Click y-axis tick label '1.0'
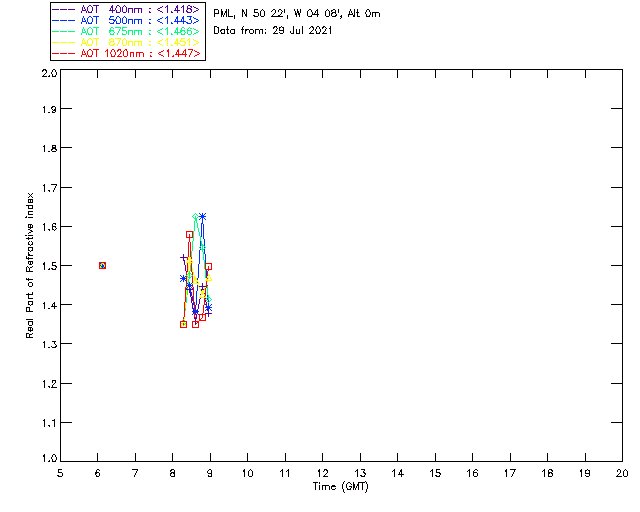640x512 pixels. tap(49, 458)
